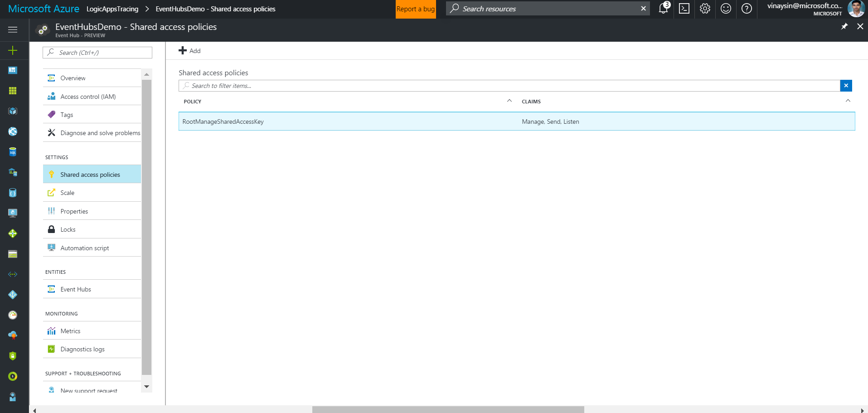Select Diagnose and solve problems

[92, 133]
